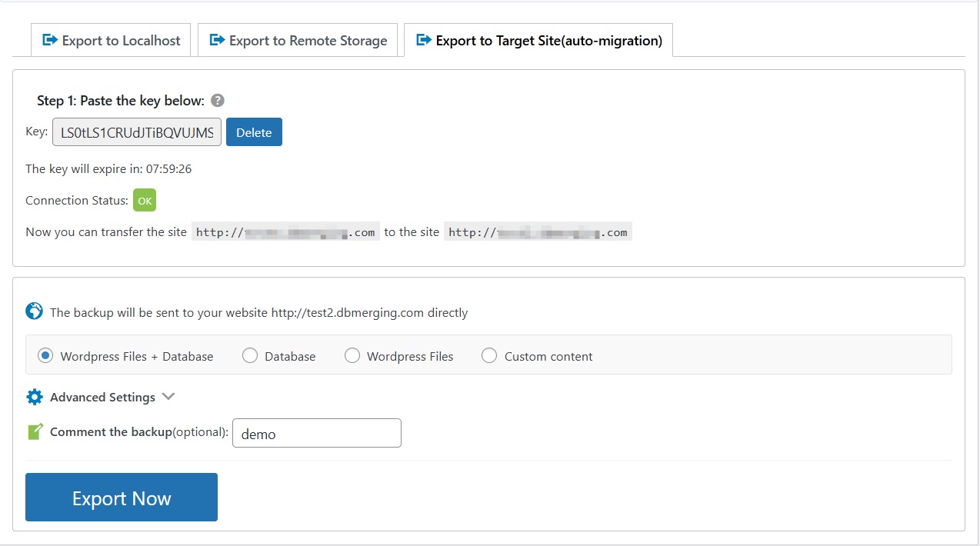Switch to the Export to Remote Storage tab
This screenshot has width=980, height=546.
(298, 40)
